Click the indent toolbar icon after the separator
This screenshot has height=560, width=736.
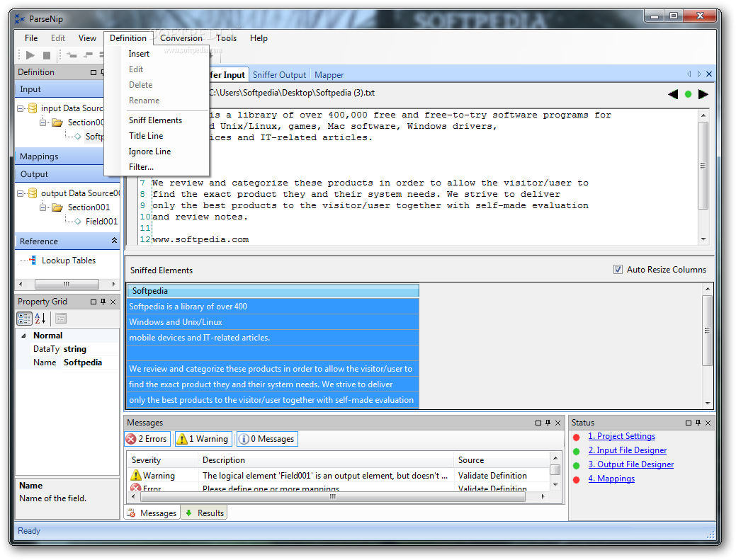72,55
